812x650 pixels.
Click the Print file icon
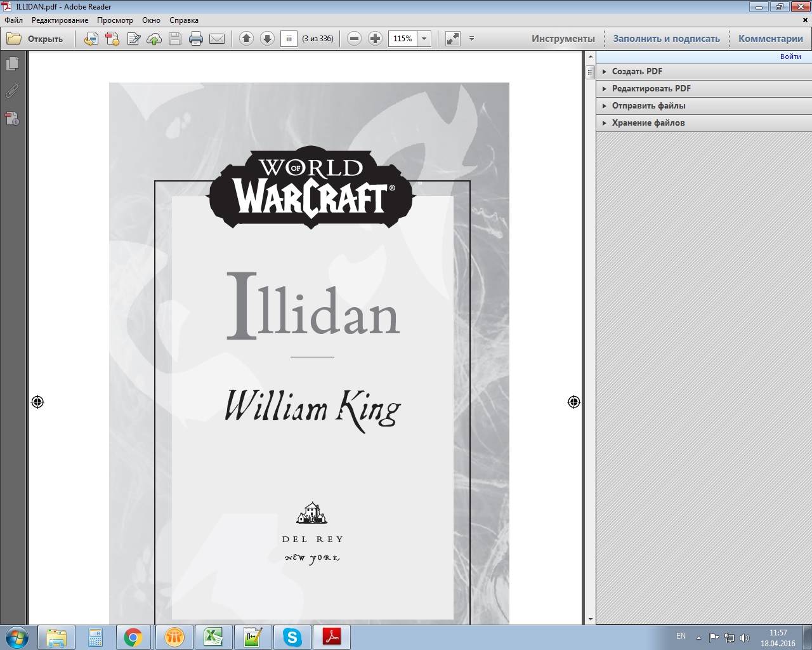pos(196,39)
